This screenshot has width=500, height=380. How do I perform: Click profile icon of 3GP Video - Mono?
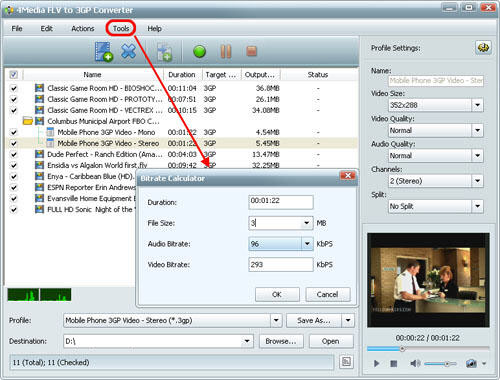click(50, 132)
